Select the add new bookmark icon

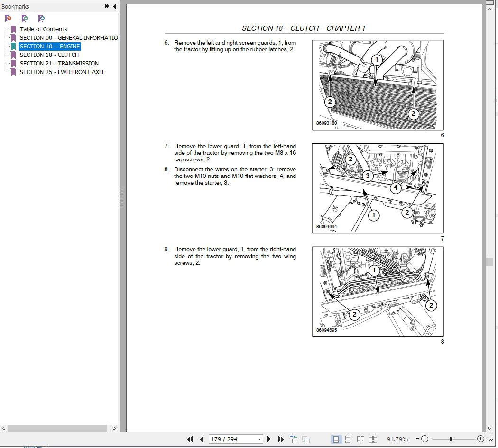pyautogui.click(x=25, y=18)
